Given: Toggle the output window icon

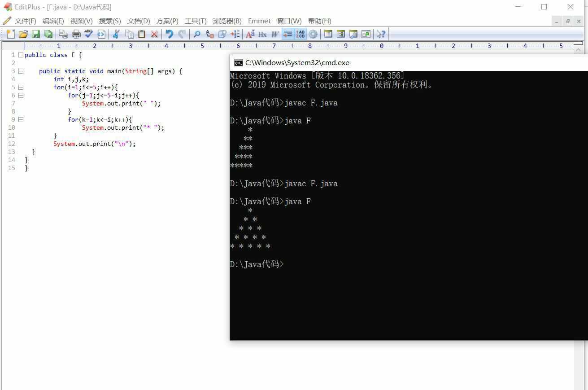Looking at the screenshot, I should [x=353, y=34].
